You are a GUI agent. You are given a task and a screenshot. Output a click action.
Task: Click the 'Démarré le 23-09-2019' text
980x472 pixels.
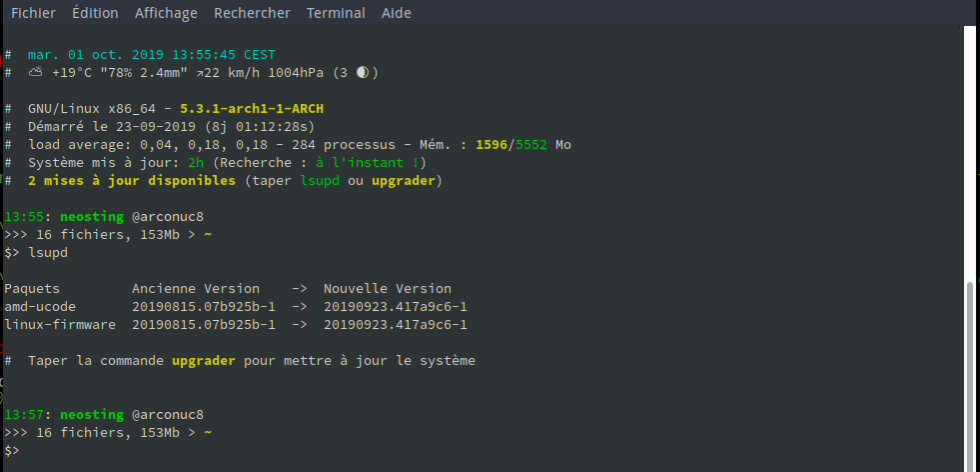tap(112, 127)
